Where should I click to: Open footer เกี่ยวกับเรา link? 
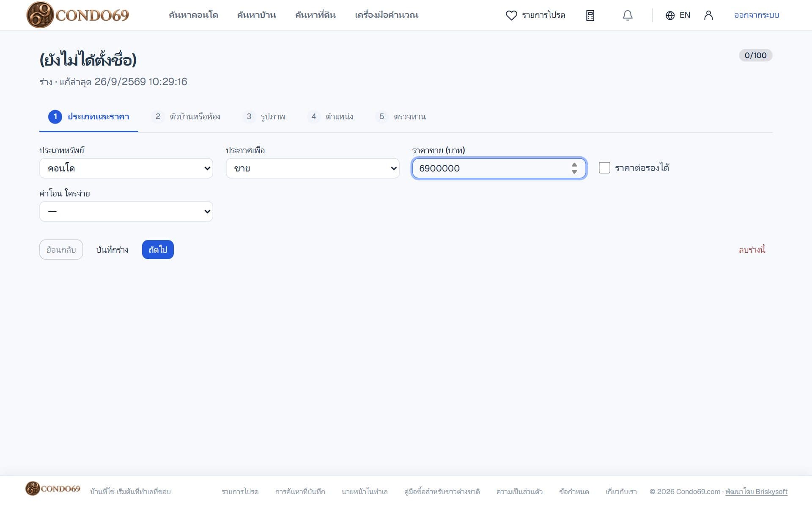621,491
